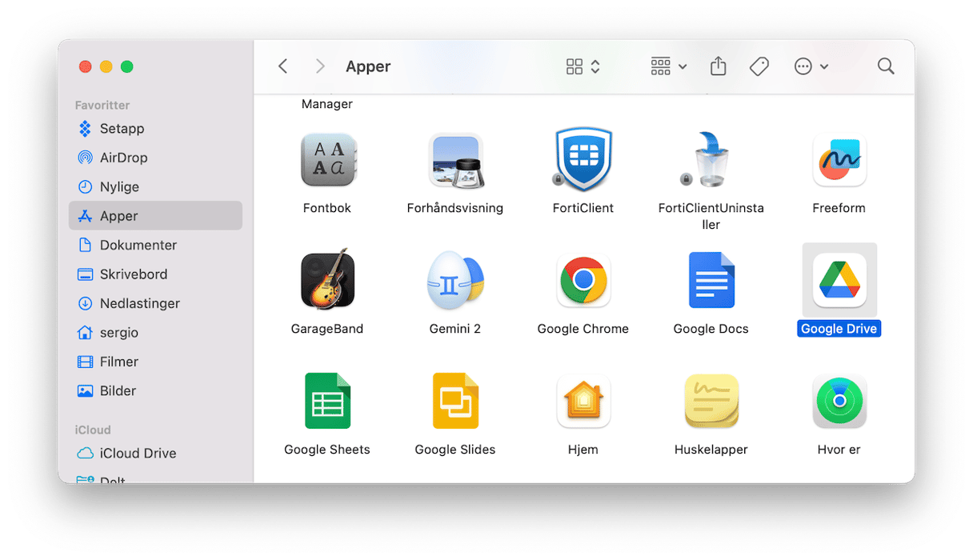The image size is (973, 560).
Task: Select the Gemini 2 app icon
Action: tap(454, 281)
